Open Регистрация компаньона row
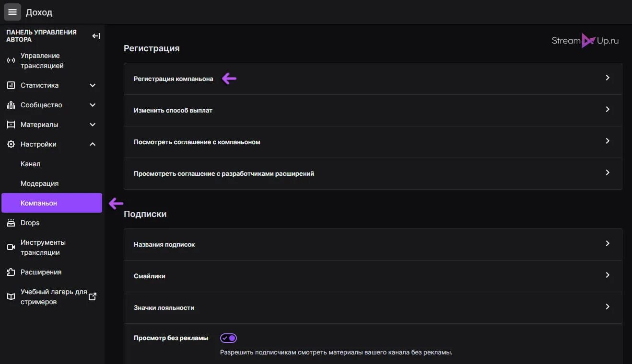Image resolution: width=632 pixels, height=364 pixels. pos(373,79)
